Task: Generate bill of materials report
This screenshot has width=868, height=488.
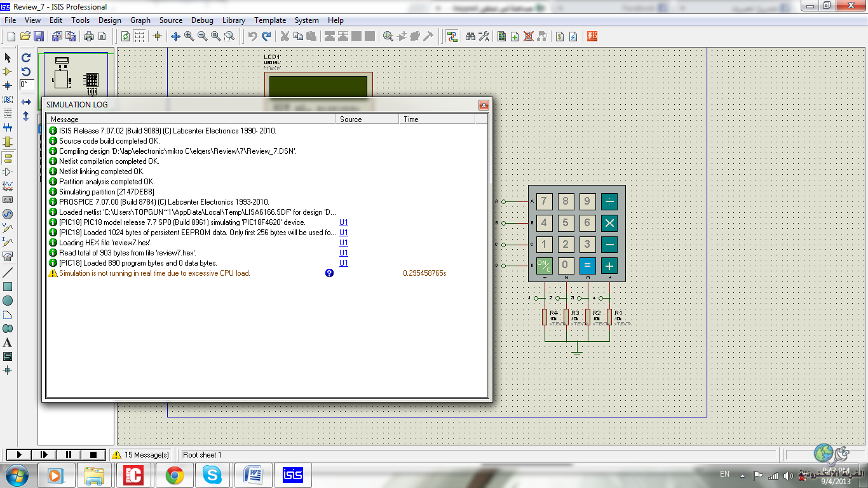Action: [x=560, y=36]
